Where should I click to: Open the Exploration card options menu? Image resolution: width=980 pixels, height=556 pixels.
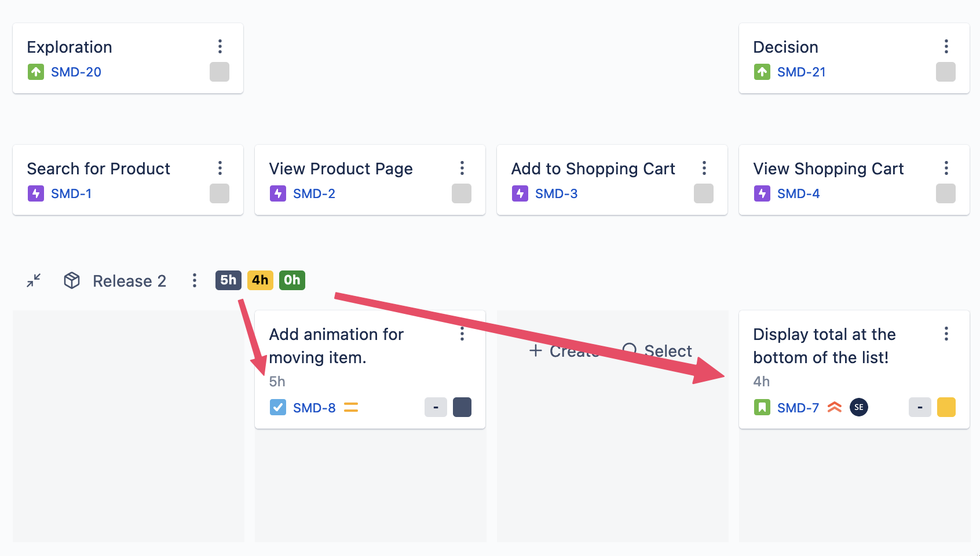[x=220, y=46]
